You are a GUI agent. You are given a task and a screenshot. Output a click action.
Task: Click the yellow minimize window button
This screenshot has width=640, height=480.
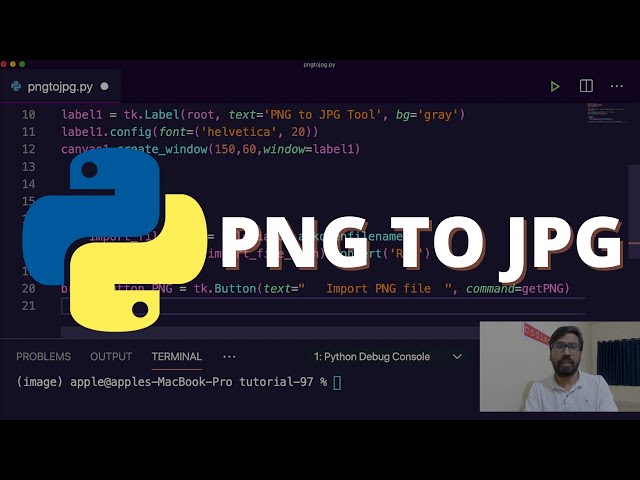click(13, 64)
